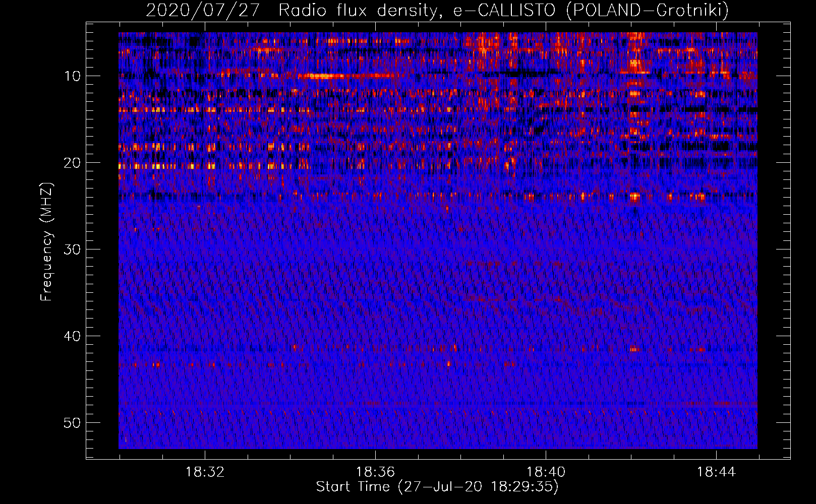Select the "Radio flux density, e-CALLISTO" title text

point(417,10)
